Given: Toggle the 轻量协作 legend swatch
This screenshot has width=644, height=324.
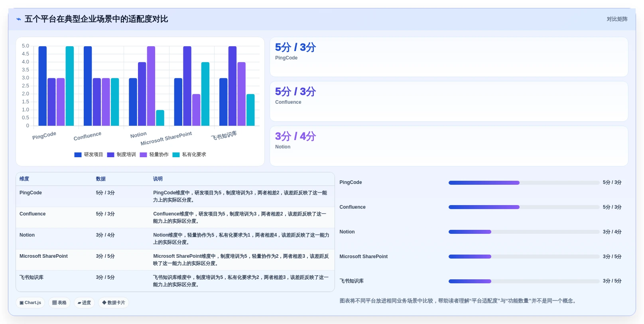Looking at the screenshot, I should point(143,155).
